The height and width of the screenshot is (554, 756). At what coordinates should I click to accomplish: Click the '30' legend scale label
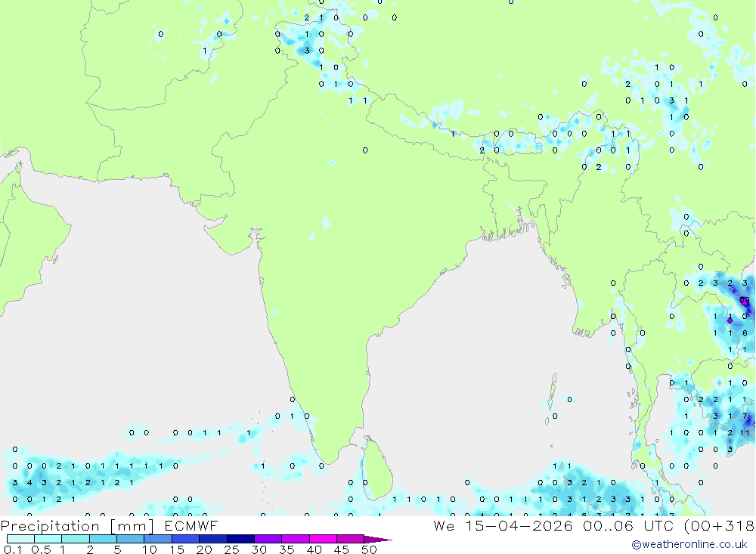pyautogui.click(x=259, y=549)
